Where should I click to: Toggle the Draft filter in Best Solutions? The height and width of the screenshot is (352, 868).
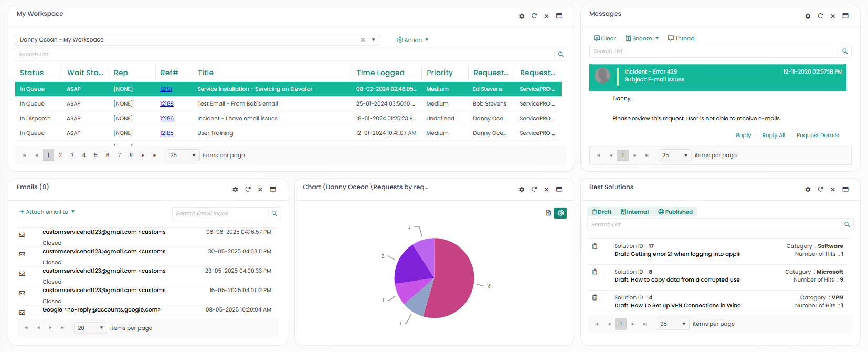coord(601,212)
